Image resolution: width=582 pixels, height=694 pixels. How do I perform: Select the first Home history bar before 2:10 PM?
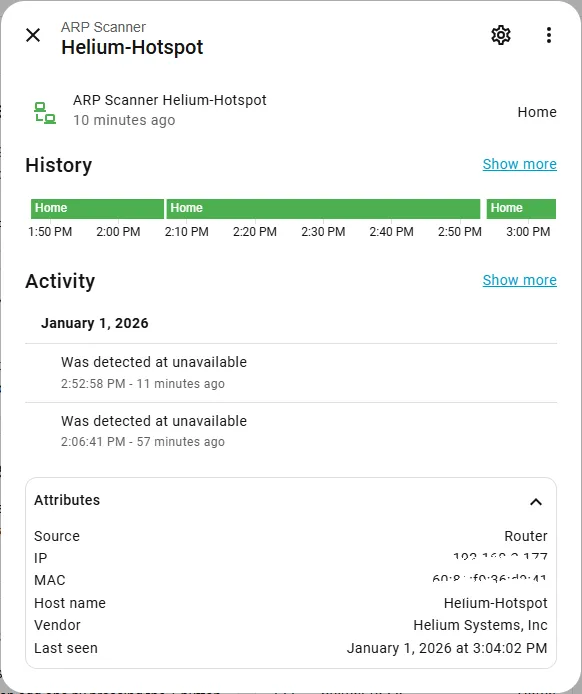point(97,208)
